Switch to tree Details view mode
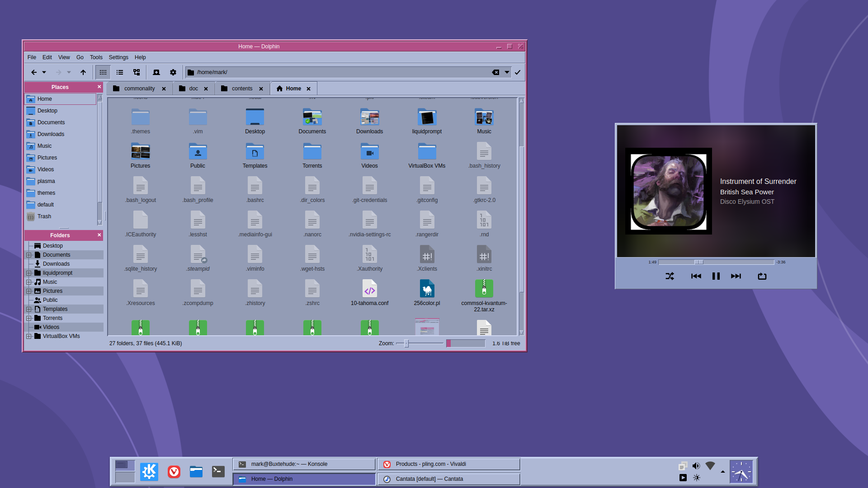The width and height of the screenshot is (868, 488). pos(137,72)
